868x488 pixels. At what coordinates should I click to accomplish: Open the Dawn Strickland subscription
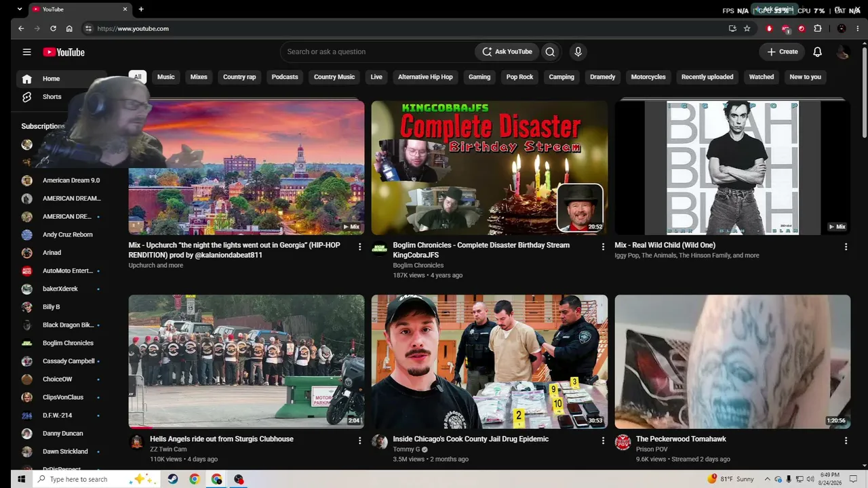pyautogui.click(x=62, y=451)
